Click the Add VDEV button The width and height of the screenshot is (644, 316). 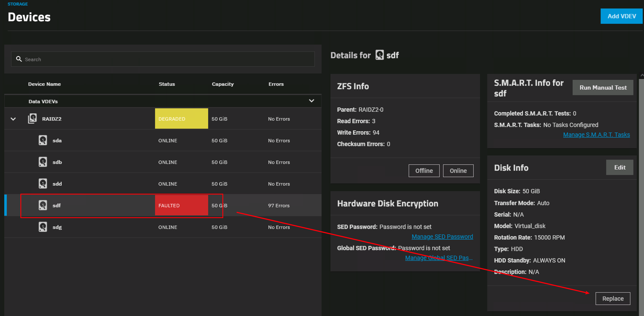621,16
